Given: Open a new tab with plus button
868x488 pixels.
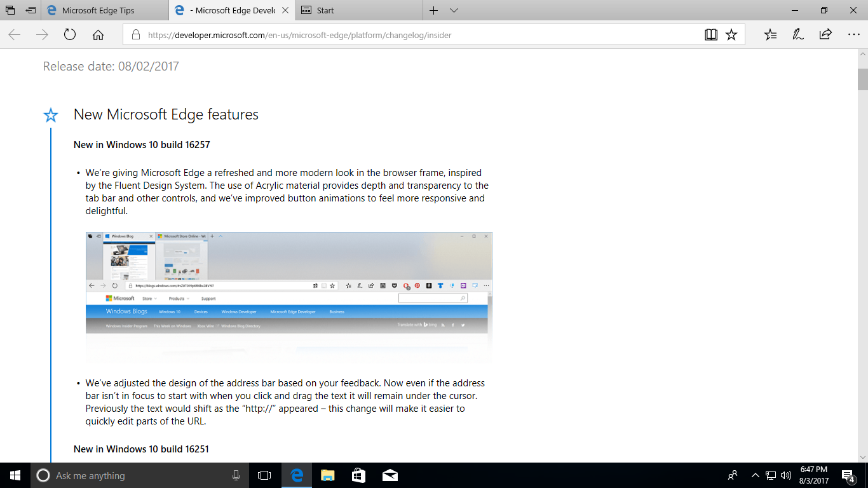Looking at the screenshot, I should tap(434, 10).
